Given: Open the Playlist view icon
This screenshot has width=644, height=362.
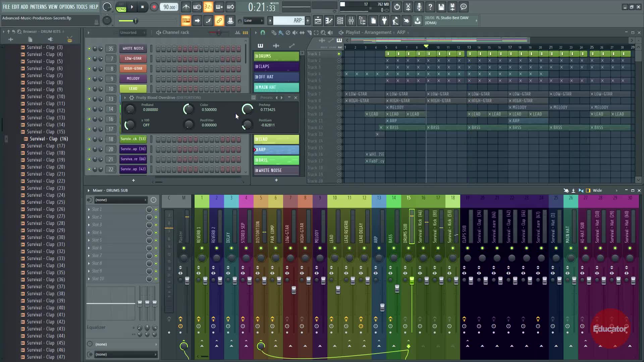Looking at the screenshot, I should click(x=318, y=21).
